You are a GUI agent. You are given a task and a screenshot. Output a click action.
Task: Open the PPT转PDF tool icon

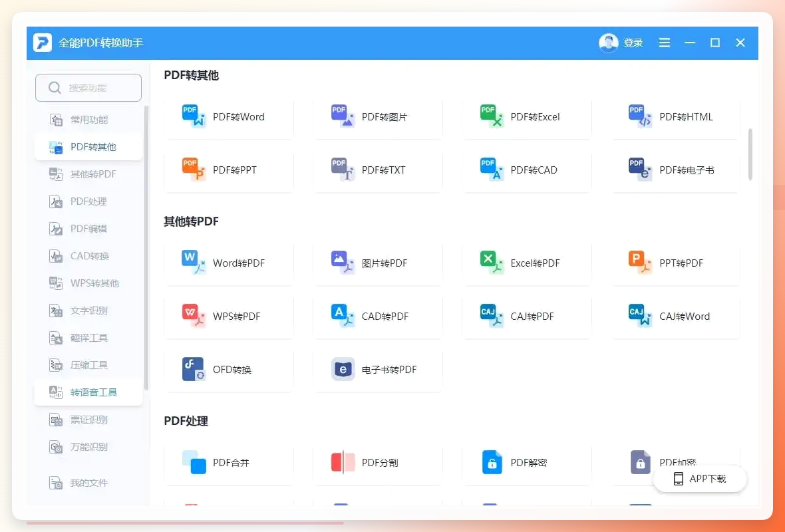click(x=641, y=262)
